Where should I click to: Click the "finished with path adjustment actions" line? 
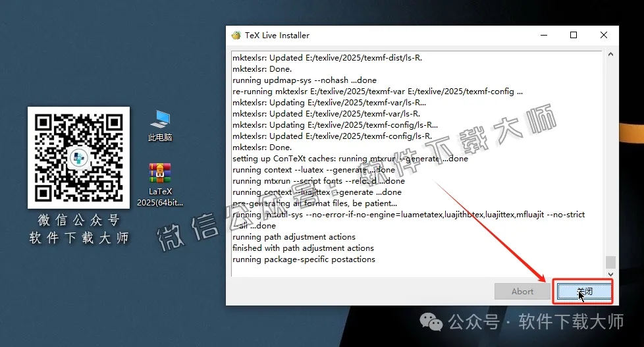click(303, 248)
